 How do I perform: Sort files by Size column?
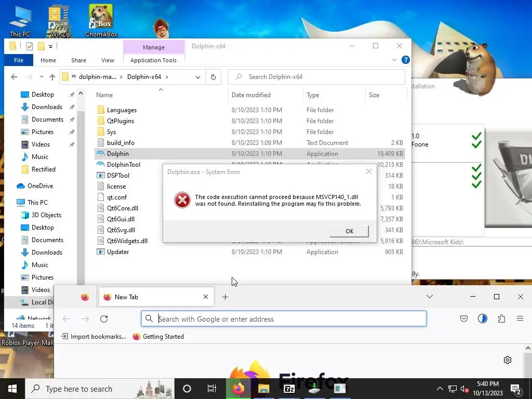click(374, 95)
